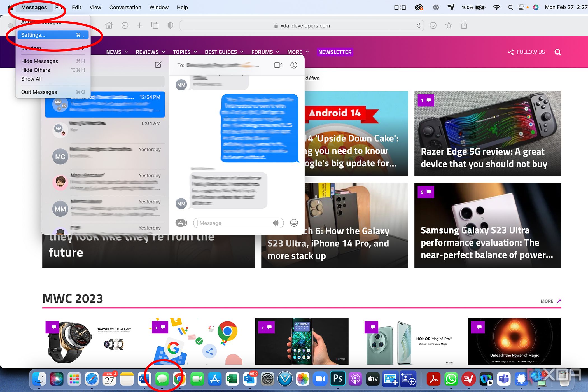Screen dimensions: 588x392
Task: Open the 8:04 AM conversation
Action: click(105, 130)
